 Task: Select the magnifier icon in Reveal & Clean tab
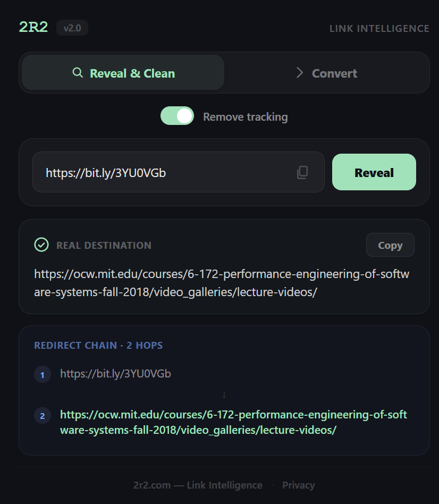pos(78,72)
